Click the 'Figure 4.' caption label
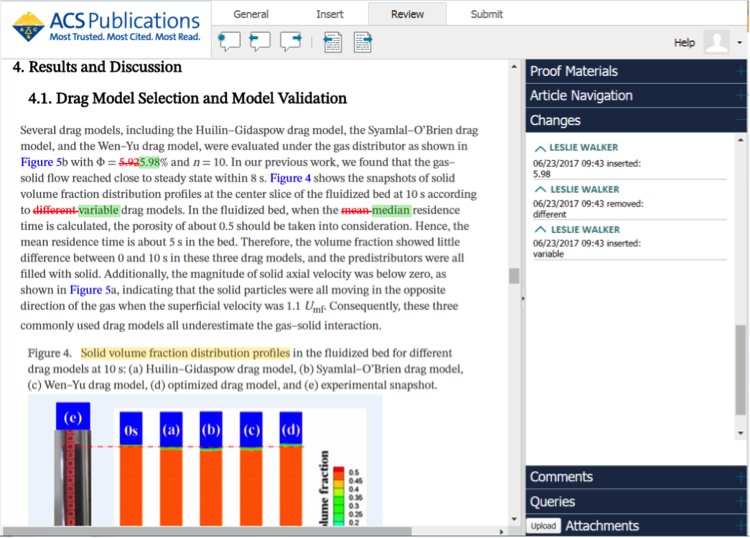Image resolution: width=750 pixels, height=538 pixels. coord(50,353)
